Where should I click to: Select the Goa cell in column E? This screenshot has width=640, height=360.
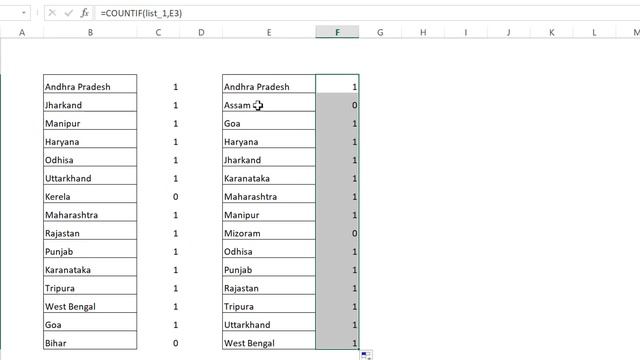(x=269, y=120)
